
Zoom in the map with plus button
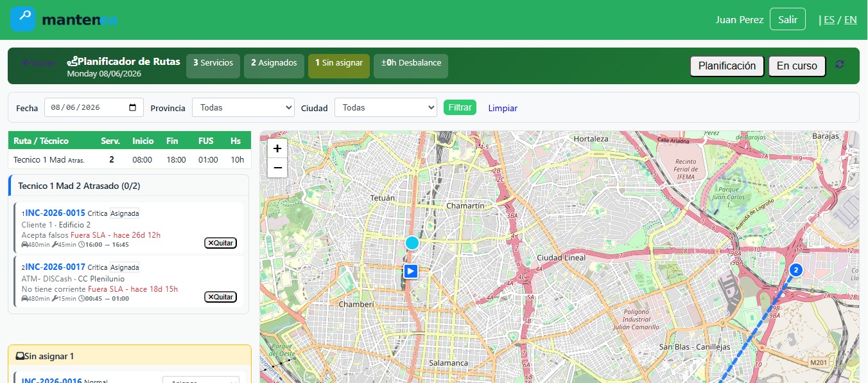[277, 148]
